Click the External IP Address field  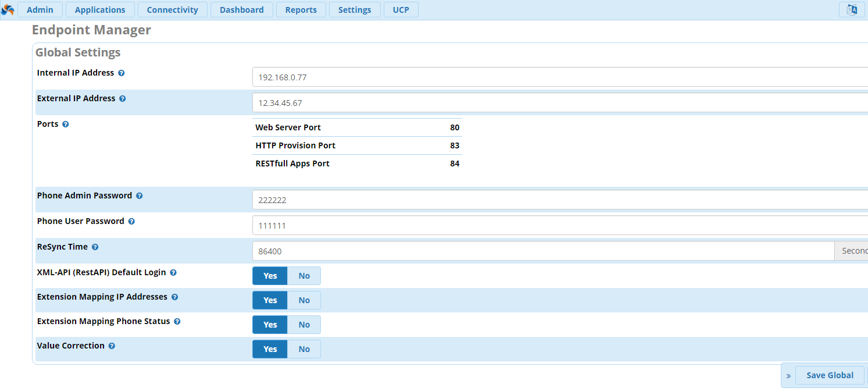(560, 102)
